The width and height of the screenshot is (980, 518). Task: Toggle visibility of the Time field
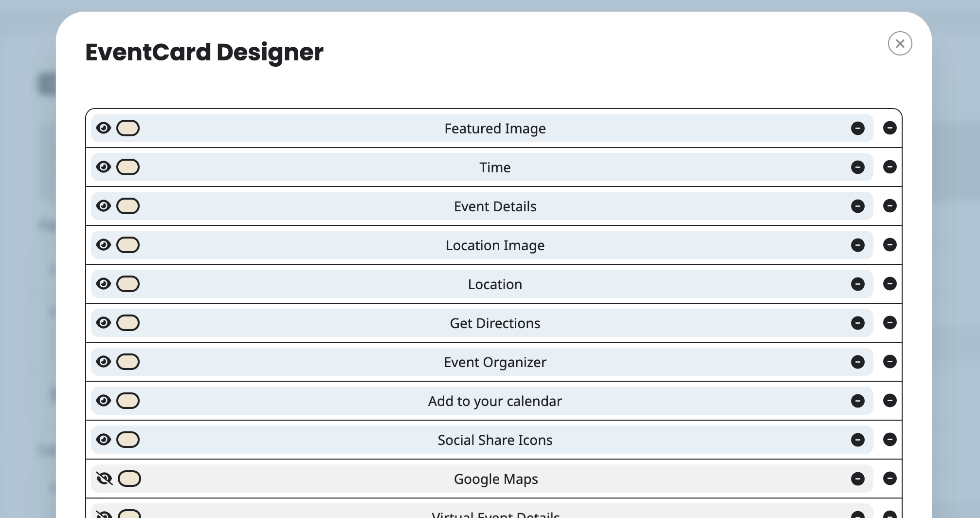tap(103, 167)
